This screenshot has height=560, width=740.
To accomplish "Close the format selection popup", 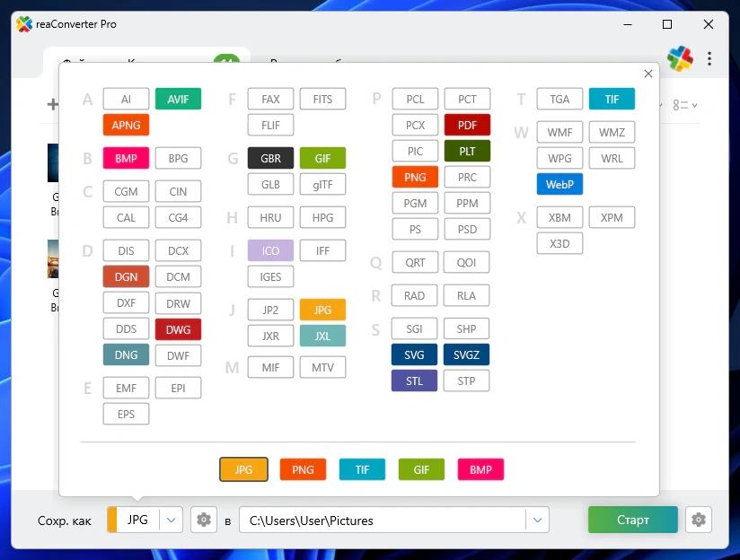I will (648, 74).
